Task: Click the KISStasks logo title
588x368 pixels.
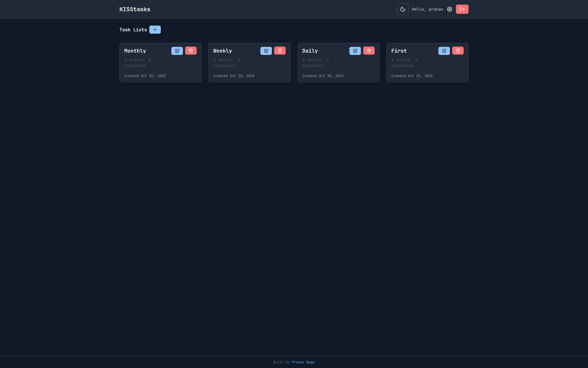Action: point(135,9)
